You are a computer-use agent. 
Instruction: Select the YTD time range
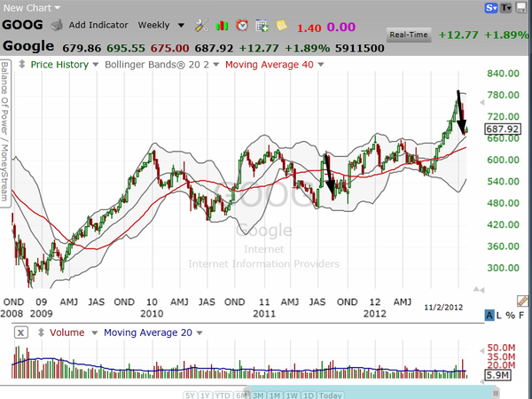[x=223, y=395]
